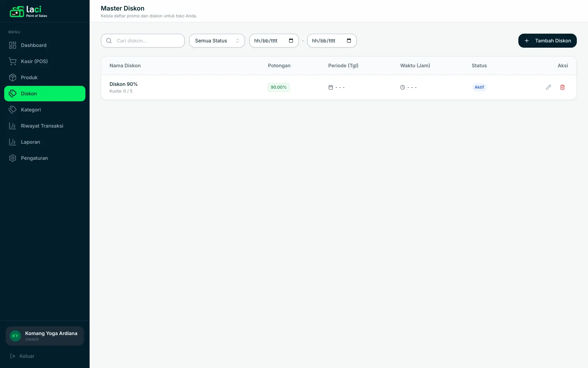This screenshot has width=588, height=368.
Task: Click the Waktu (Jam) column header
Action: (x=415, y=66)
